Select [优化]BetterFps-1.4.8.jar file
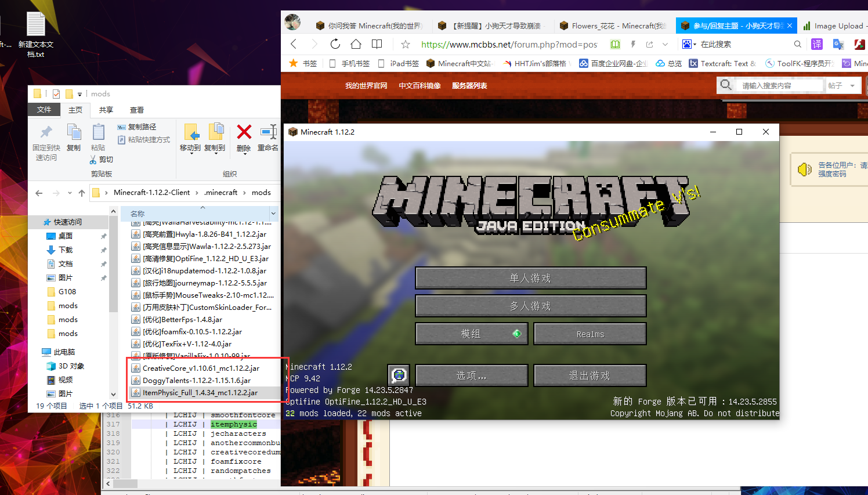868x495 pixels. tap(182, 319)
